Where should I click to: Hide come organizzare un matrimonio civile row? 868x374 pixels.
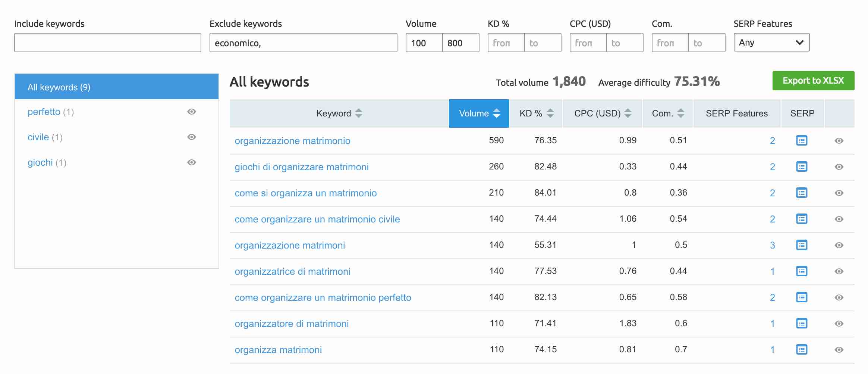pos(839,219)
